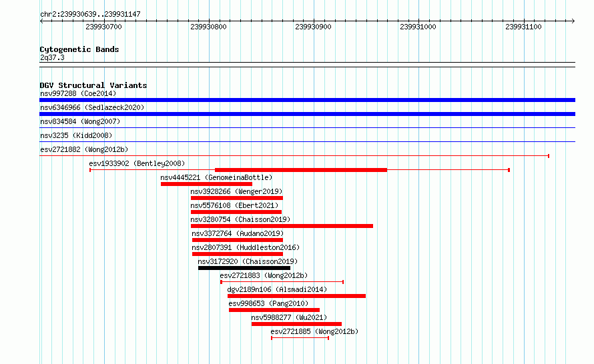The image size is (594, 364).
Task: Open esv1933902 (Bentley2008) variant label
Action: (x=137, y=163)
